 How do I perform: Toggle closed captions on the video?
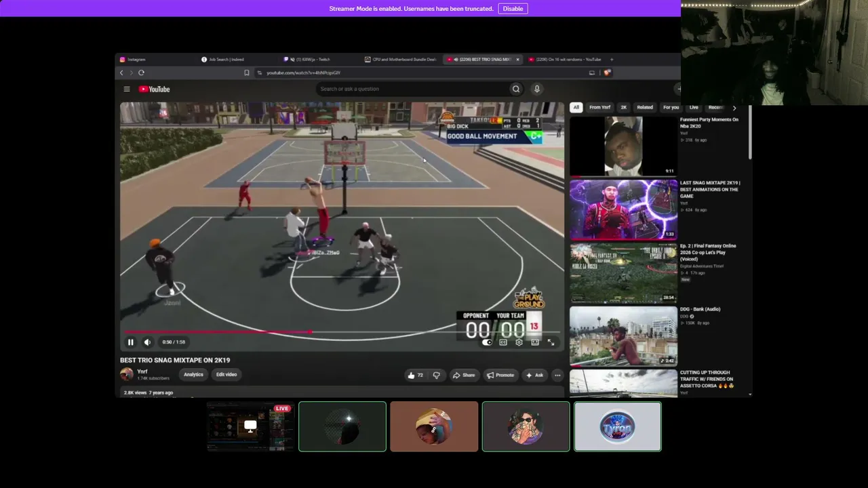503,342
